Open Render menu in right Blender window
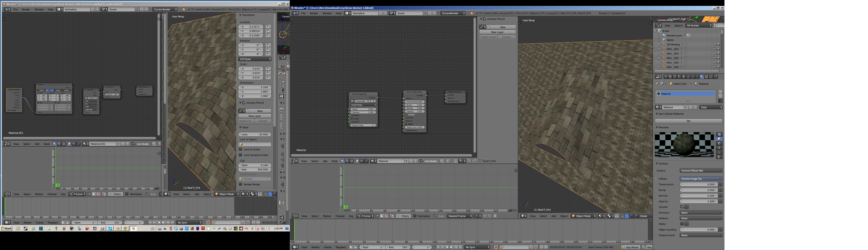868x250 pixels. (314, 13)
